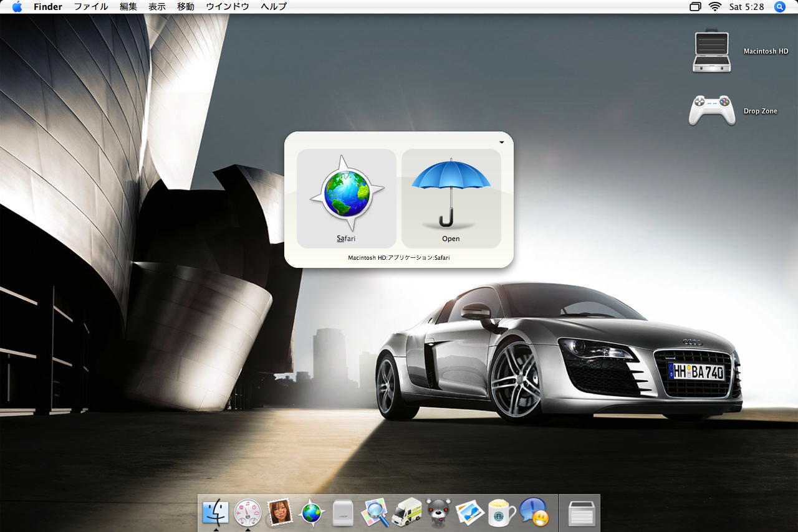This screenshot has height=532, width=798.
Task: Open Spotlight search in menu bar
Action: [x=780, y=7]
